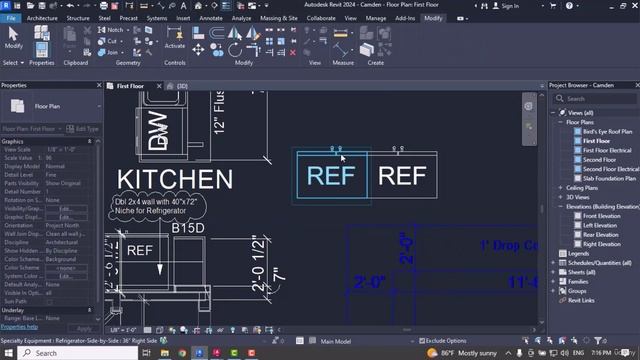Open the Manage ribbon tab

376,18
